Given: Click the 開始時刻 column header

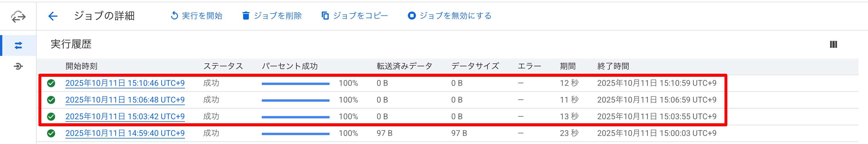Looking at the screenshot, I should click(82, 66).
